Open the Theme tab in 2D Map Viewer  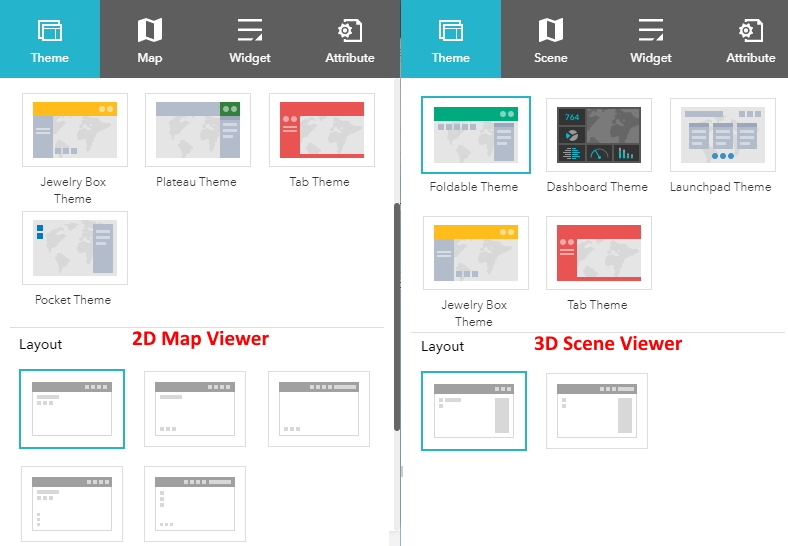click(50, 39)
